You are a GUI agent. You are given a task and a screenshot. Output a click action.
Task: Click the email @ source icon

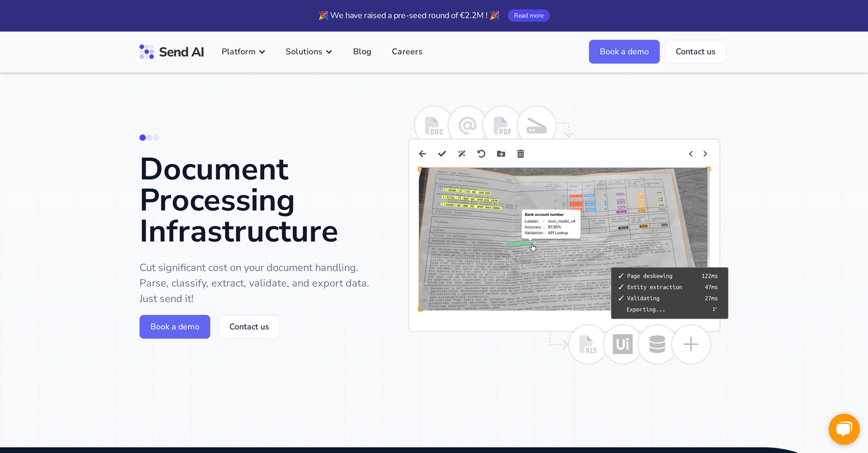467,126
